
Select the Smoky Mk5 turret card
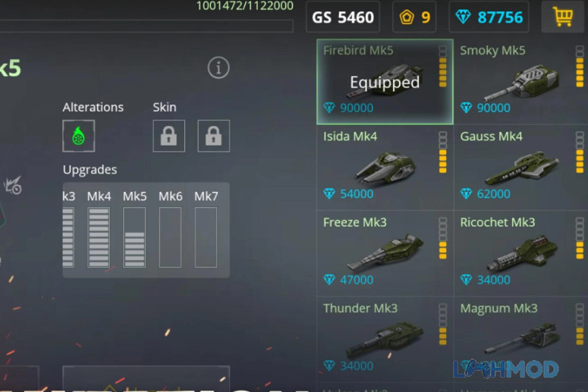click(521, 82)
